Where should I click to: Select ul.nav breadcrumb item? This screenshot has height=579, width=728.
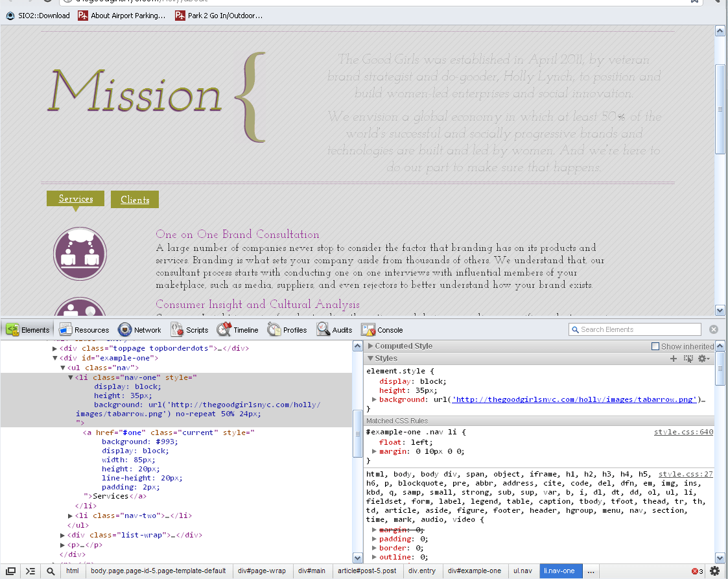pyautogui.click(x=523, y=571)
